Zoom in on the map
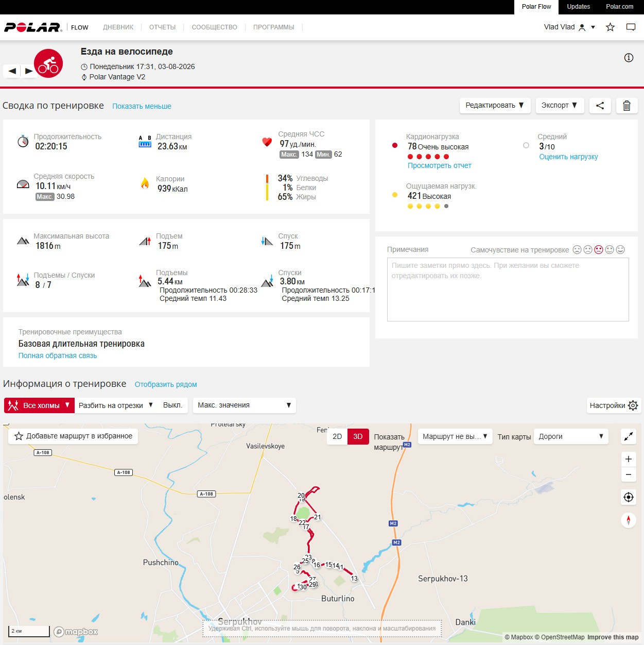This screenshot has width=644, height=645. 629,459
